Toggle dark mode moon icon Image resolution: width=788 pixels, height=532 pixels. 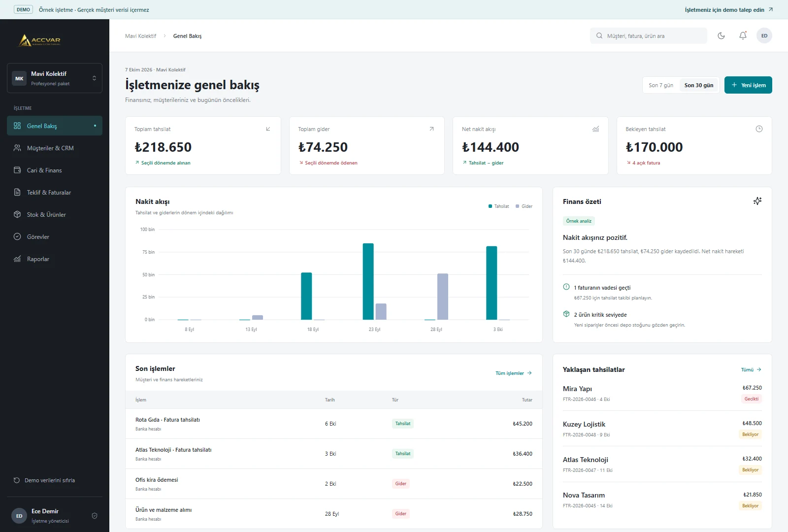pos(721,35)
